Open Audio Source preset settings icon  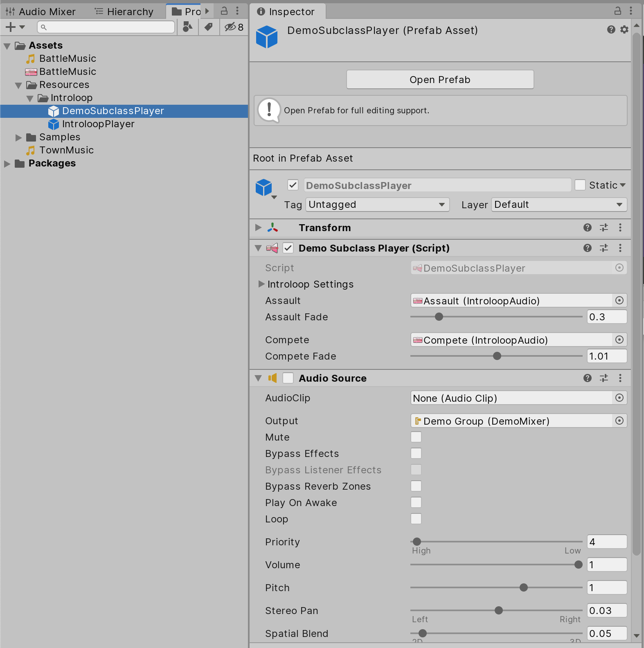coord(603,378)
